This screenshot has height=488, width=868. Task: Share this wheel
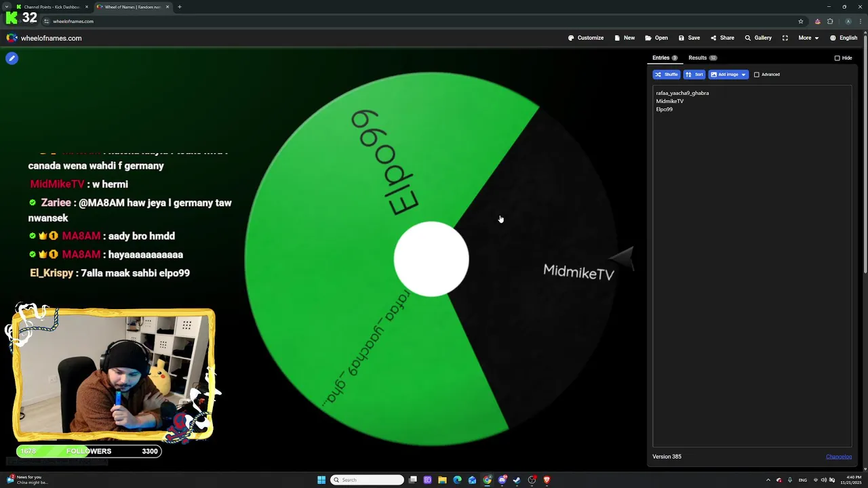(722, 38)
